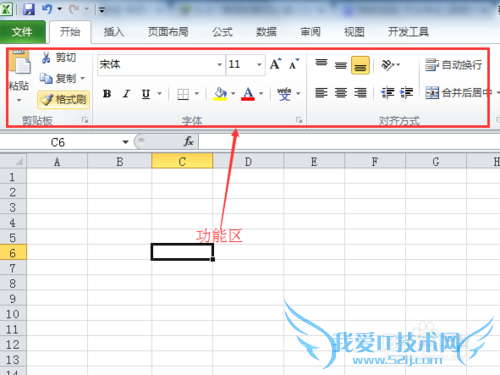Switch to the 插入 (Insert) tab
Image resolution: width=500 pixels, height=375 pixels.
114,32
